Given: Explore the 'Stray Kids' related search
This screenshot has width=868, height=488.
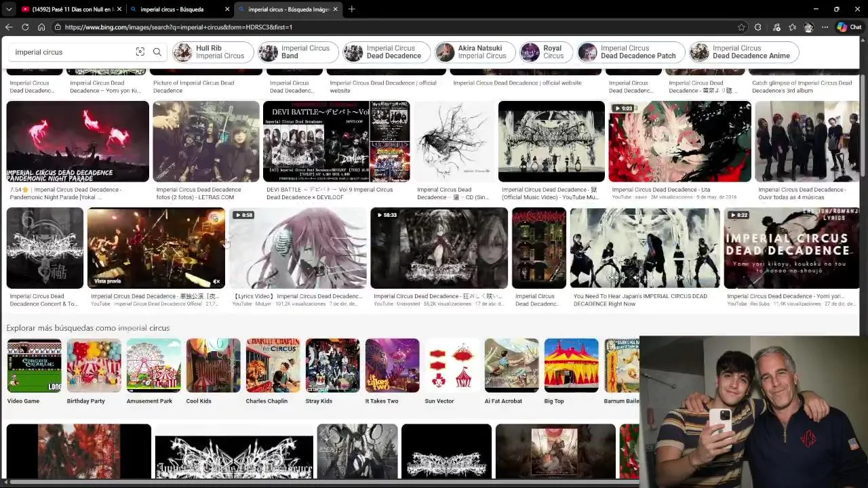Looking at the screenshot, I should [332, 372].
